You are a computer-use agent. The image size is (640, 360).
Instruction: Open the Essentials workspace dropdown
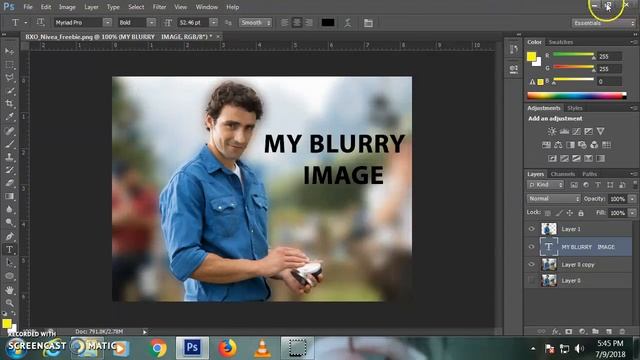click(x=604, y=23)
